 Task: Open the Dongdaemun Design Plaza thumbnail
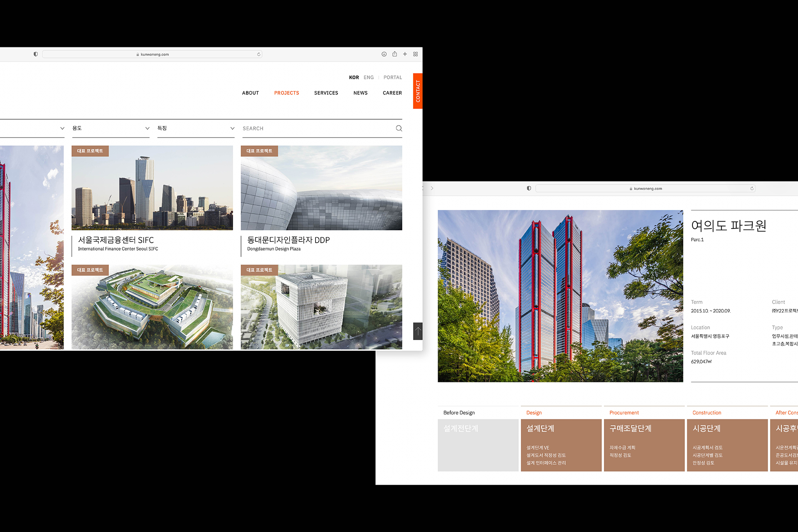point(321,188)
